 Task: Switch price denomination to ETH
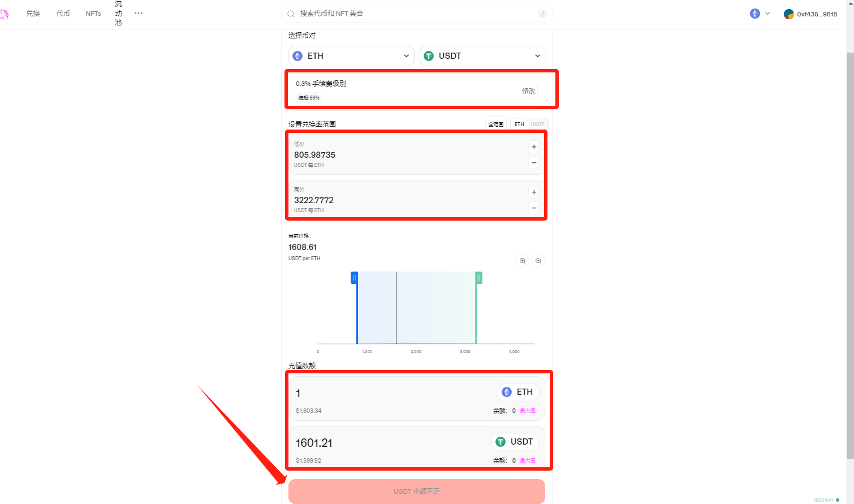click(519, 124)
